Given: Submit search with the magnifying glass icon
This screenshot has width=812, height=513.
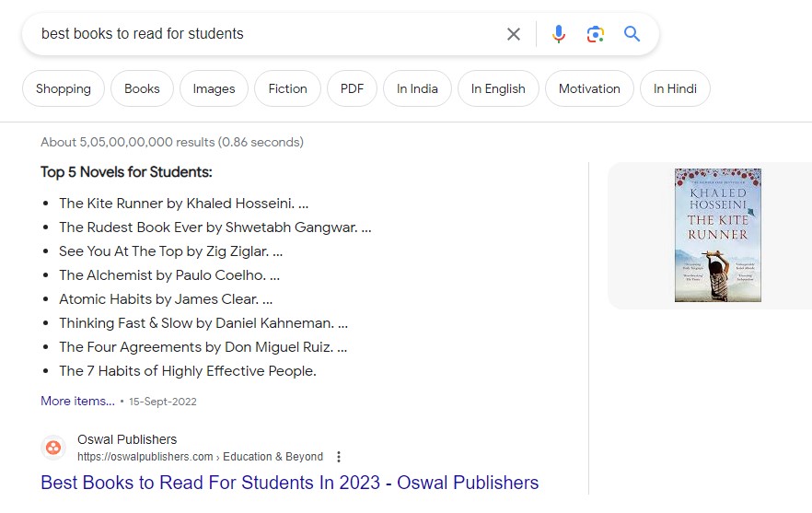Looking at the screenshot, I should pyautogui.click(x=632, y=34).
